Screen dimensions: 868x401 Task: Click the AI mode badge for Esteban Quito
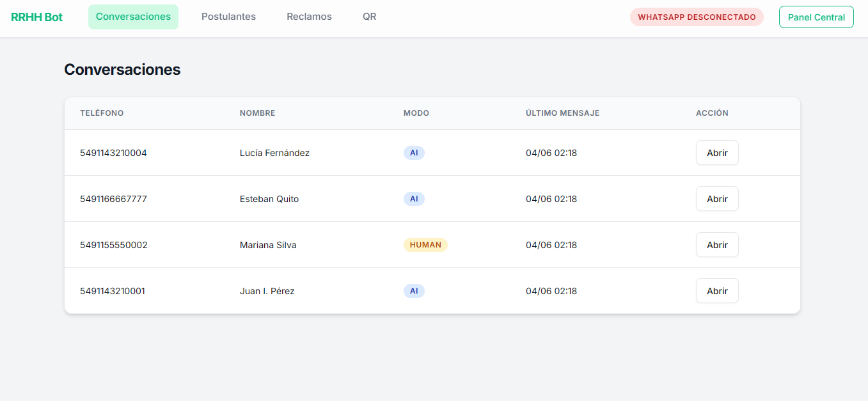(414, 199)
